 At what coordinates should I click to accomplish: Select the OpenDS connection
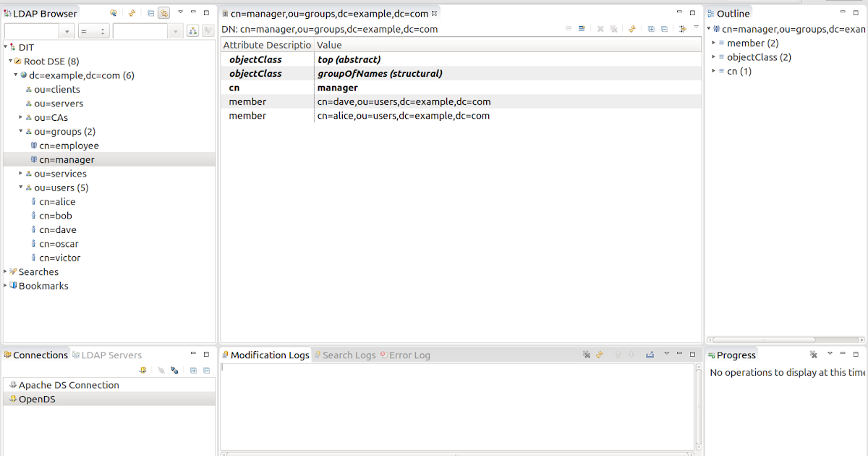(x=38, y=398)
